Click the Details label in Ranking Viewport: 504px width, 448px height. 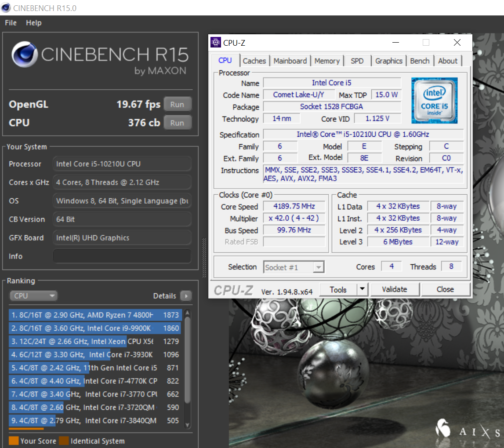[165, 295]
